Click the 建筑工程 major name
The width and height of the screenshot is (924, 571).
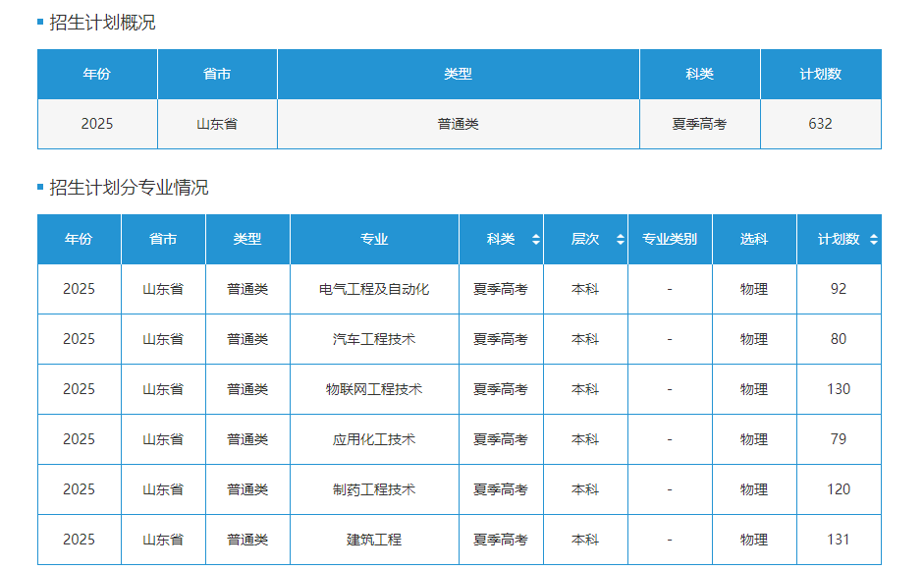[374, 541]
